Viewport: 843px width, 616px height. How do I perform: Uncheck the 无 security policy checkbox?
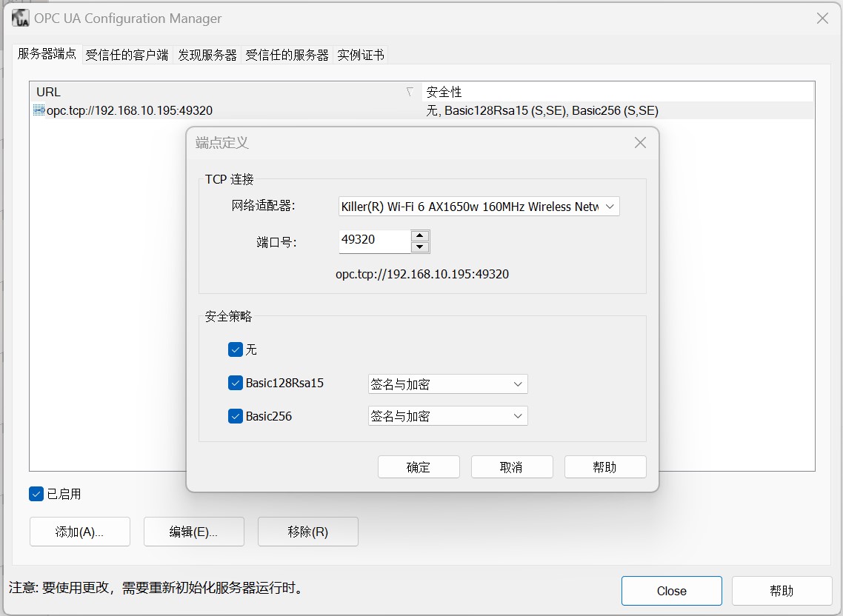(237, 349)
